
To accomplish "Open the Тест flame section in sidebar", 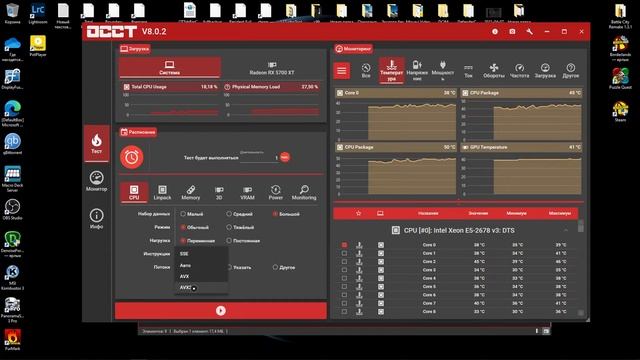I will (x=96, y=144).
